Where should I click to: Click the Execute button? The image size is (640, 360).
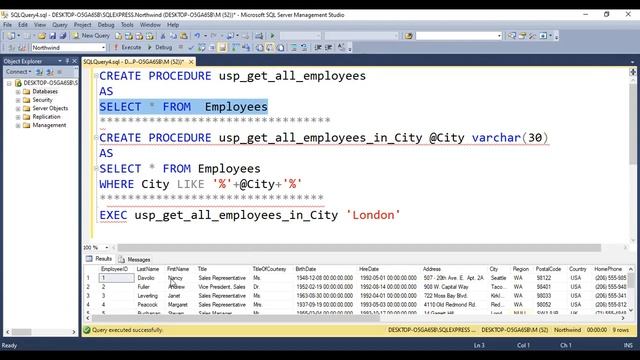[128, 48]
